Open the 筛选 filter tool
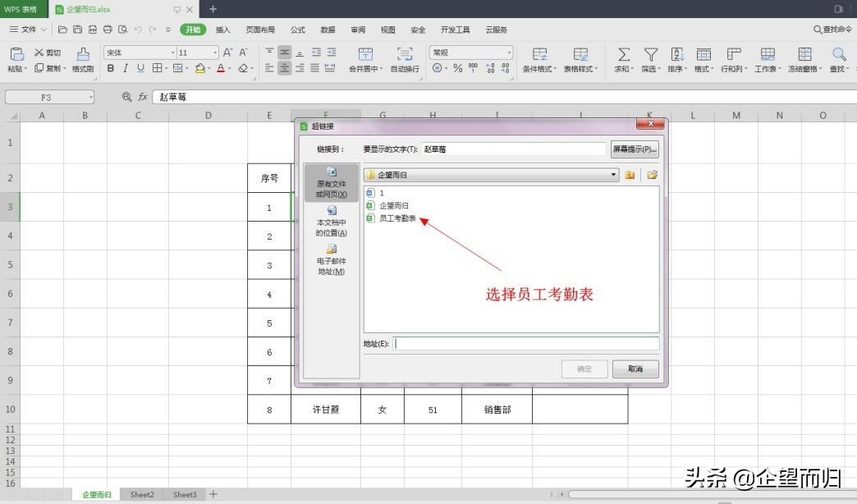The height and width of the screenshot is (504, 857). [x=649, y=55]
